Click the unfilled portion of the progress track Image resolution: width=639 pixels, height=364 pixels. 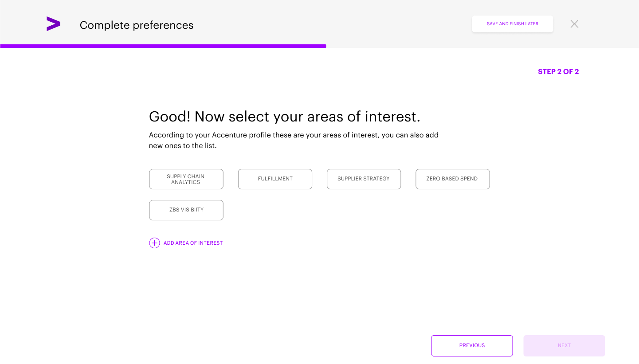pyautogui.click(x=482, y=46)
